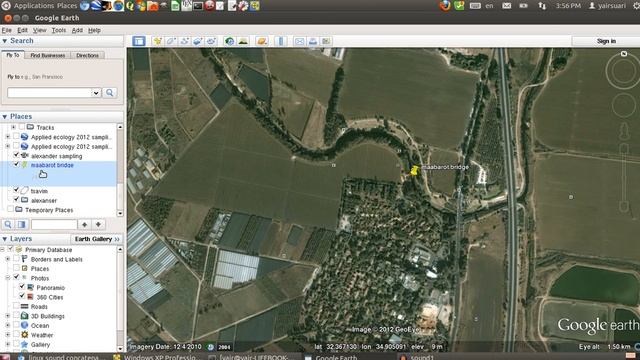Collapse the Search panel triangle
This screenshot has width=640, height=360.
(4, 41)
